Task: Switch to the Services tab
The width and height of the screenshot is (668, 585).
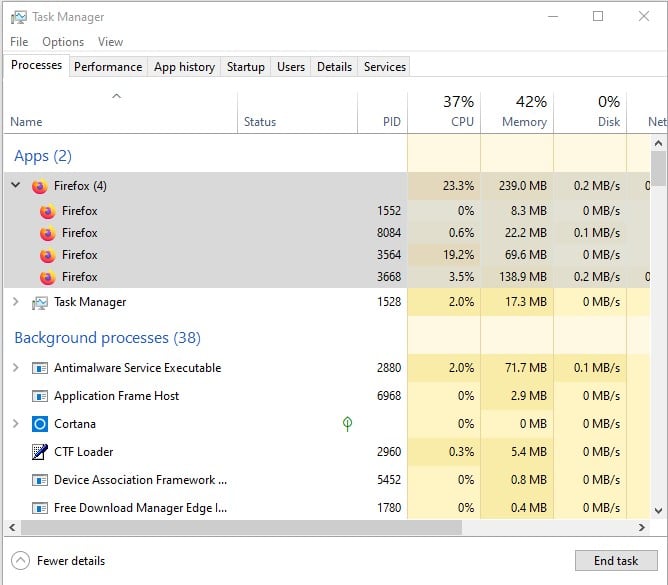Action: (x=385, y=67)
